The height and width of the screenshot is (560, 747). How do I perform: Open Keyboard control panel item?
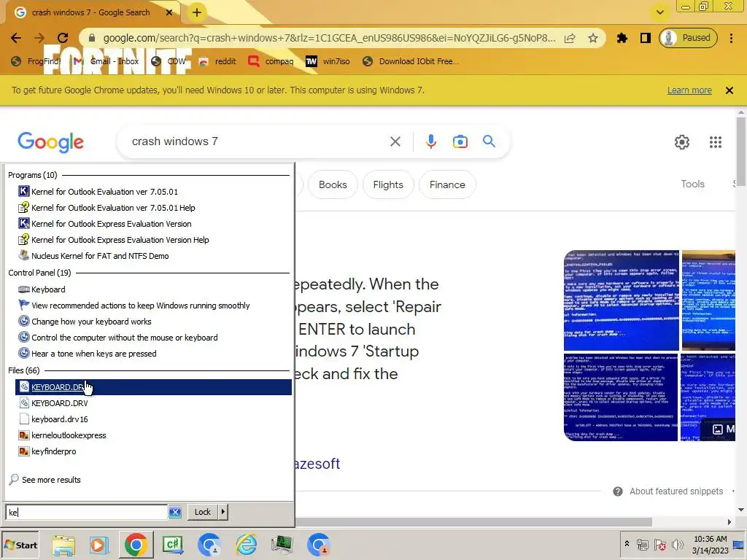(42, 289)
